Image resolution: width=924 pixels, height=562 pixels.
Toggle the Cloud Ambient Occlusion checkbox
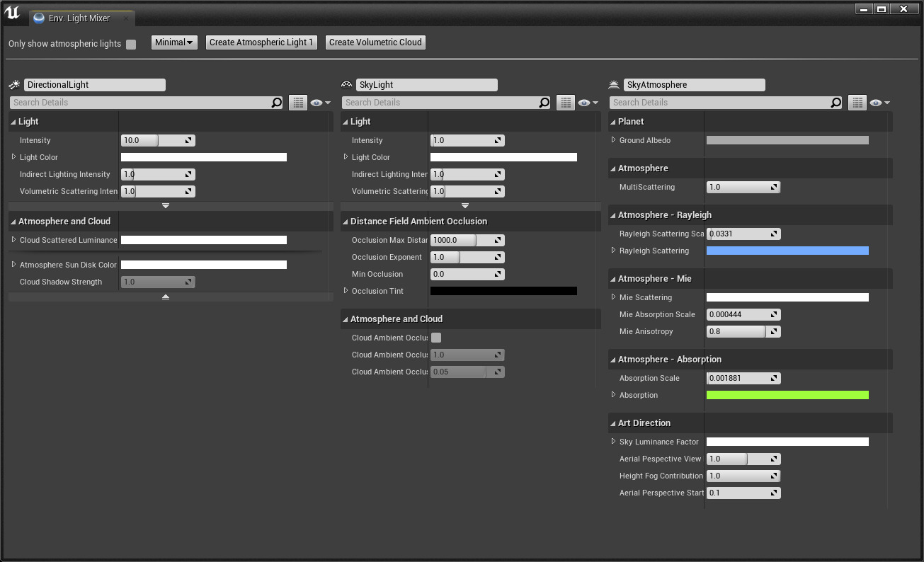(x=436, y=338)
